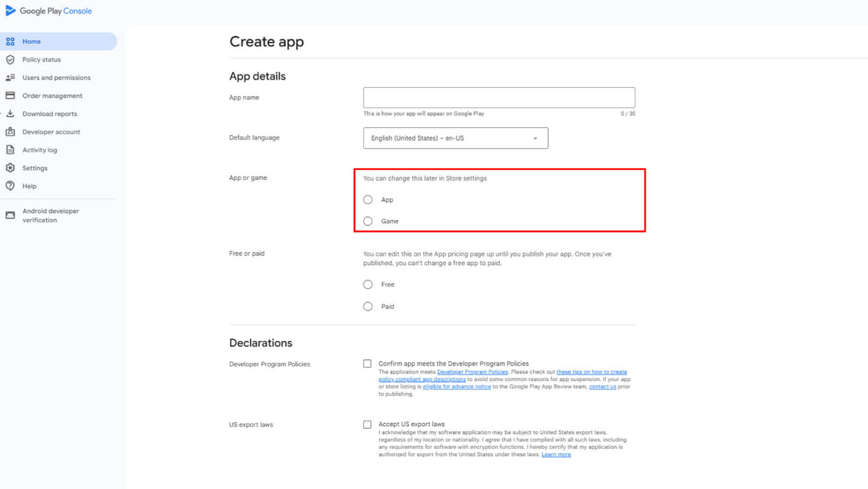Click into the App name field

point(499,98)
